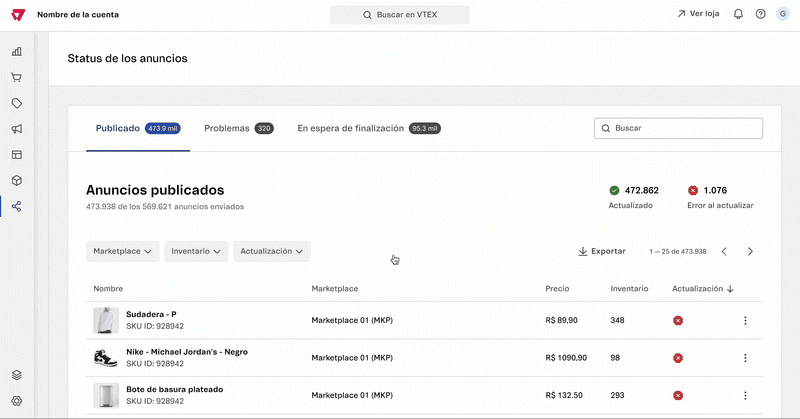The width and height of the screenshot is (800, 419).
Task: Click the Buscar search field in listings
Action: point(678,129)
